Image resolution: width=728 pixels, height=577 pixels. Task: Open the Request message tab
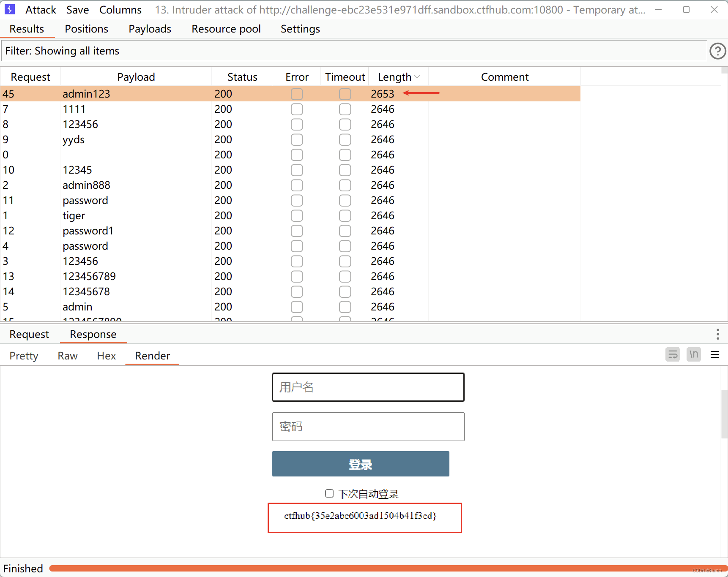pos(29,334)
